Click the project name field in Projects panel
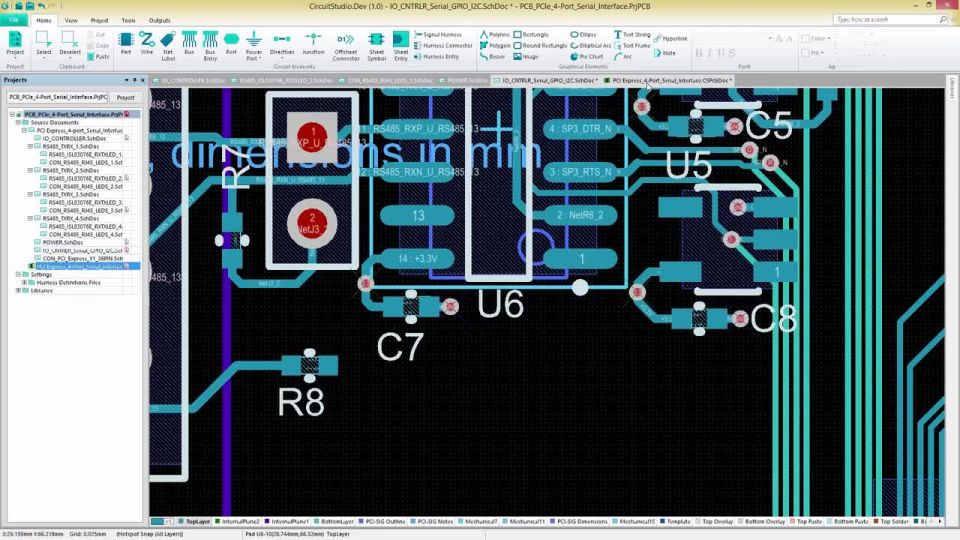960x540 pixels. [x=57, y=97]
